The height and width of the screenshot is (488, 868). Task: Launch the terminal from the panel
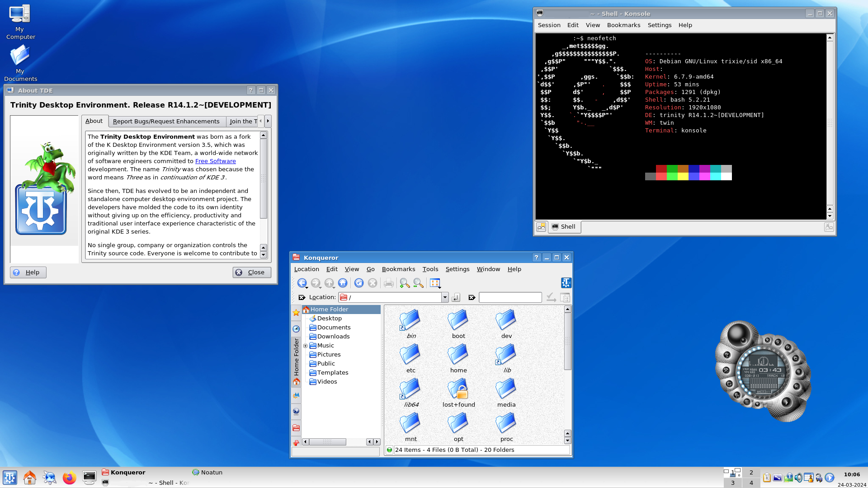(x=89, y=478)
